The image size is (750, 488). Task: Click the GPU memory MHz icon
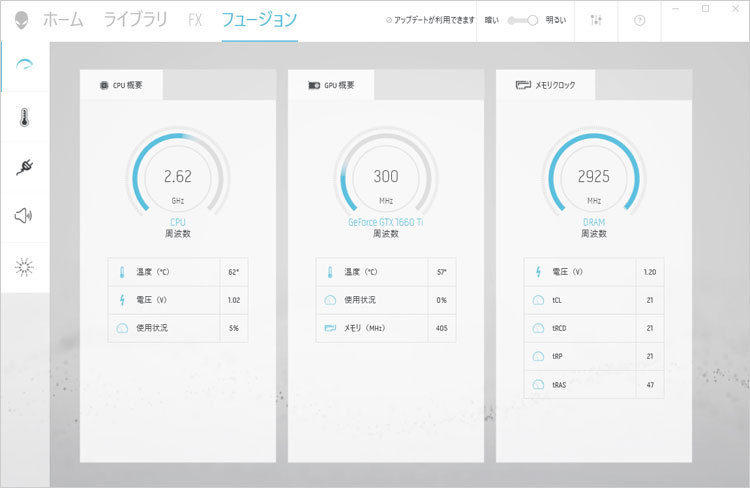point(330,328)
